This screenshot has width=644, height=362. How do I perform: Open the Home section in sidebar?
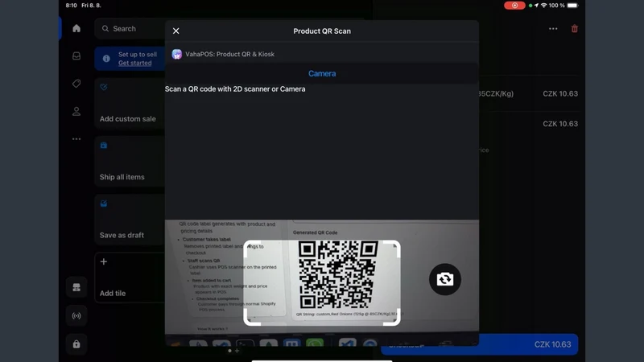(76, 28)
